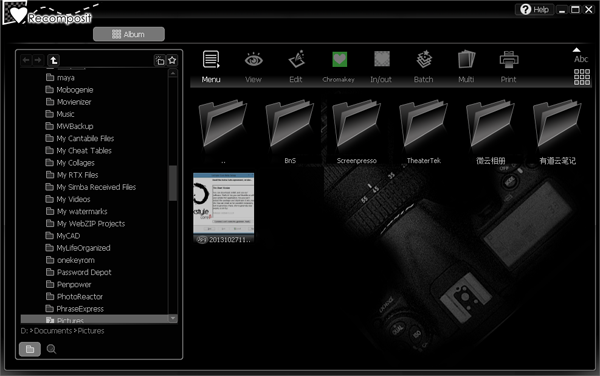Select the MWBackup folder
The image size is (600, 376).
69,126
